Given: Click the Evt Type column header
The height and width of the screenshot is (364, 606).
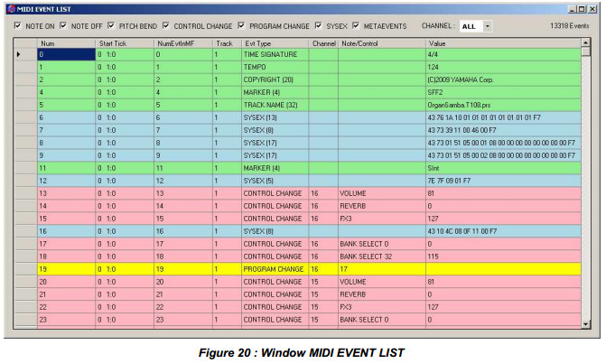Looking at the screenshot, I should tap(275, 42).
